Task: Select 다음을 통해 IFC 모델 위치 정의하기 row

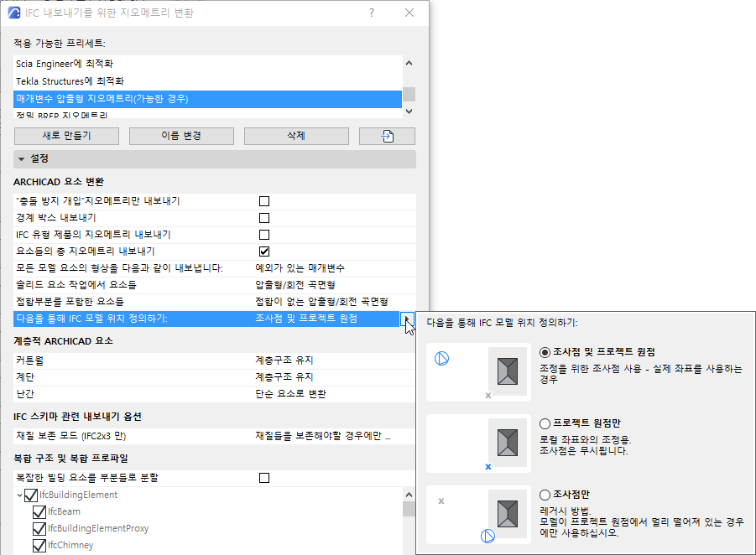Action: tap(207, 319)
